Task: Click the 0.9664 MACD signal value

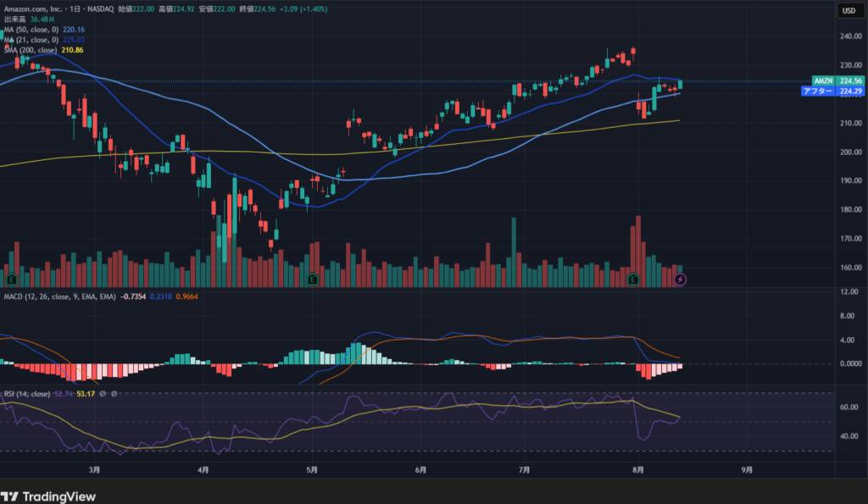Action: [187, 296]
